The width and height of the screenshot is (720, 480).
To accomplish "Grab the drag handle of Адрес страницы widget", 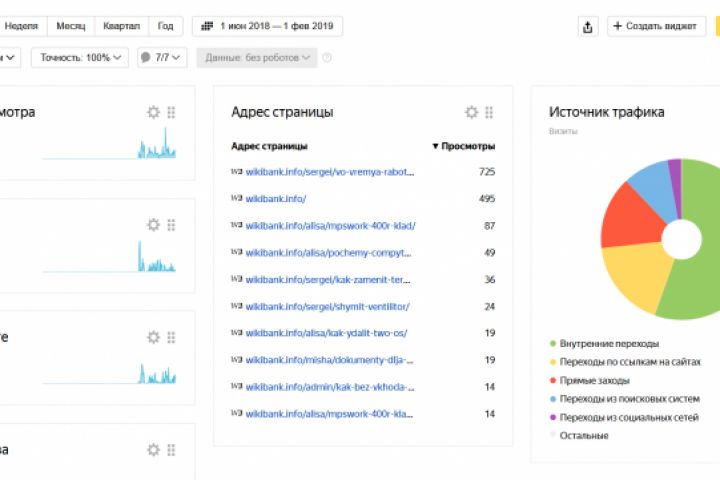I will 490,112.
